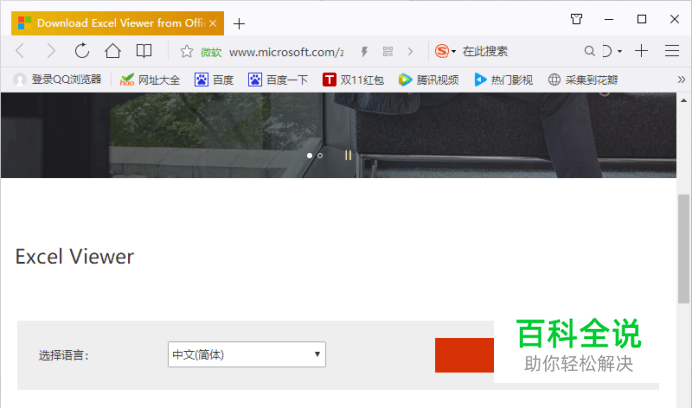Open a new tab with plus button
This screenshot has height=408, width=692.
(239, 23)
